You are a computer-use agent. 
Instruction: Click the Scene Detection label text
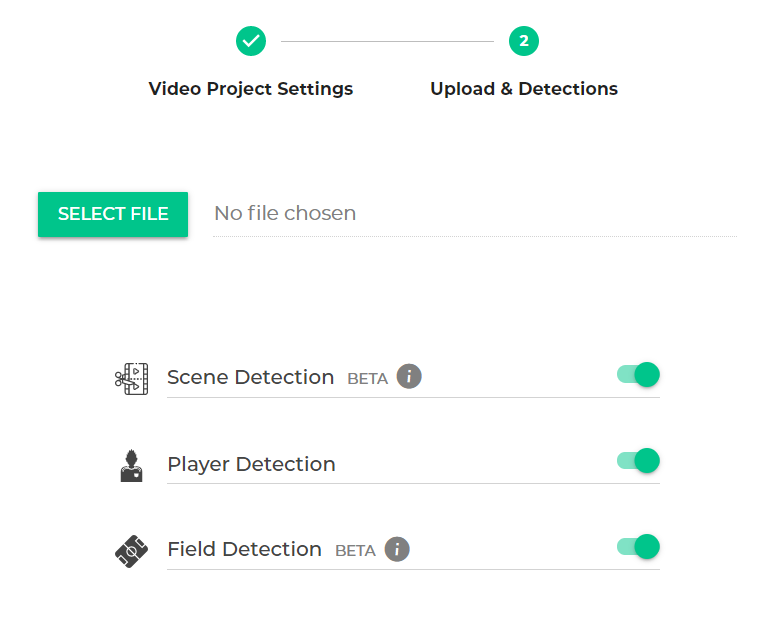(x=250, y=378)
